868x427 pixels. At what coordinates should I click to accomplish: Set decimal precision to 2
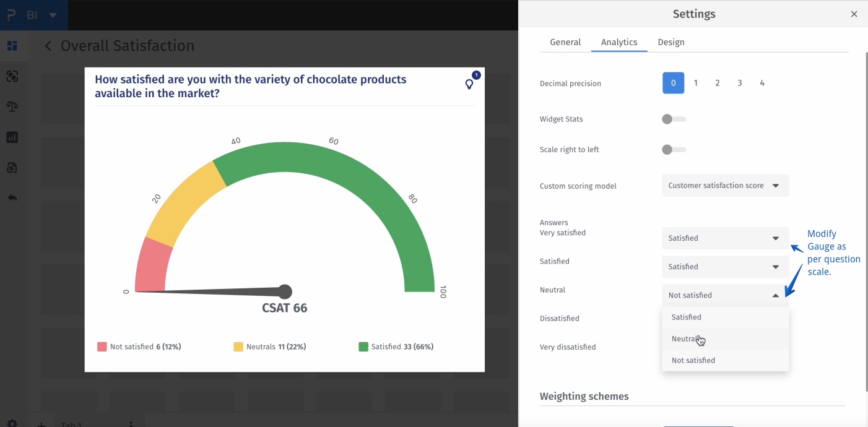(x=718, y=83)
